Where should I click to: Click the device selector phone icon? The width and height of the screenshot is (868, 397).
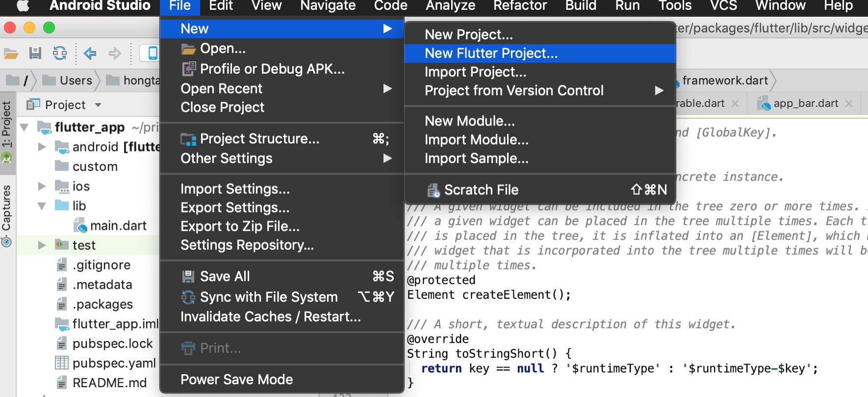coord(153,53)
